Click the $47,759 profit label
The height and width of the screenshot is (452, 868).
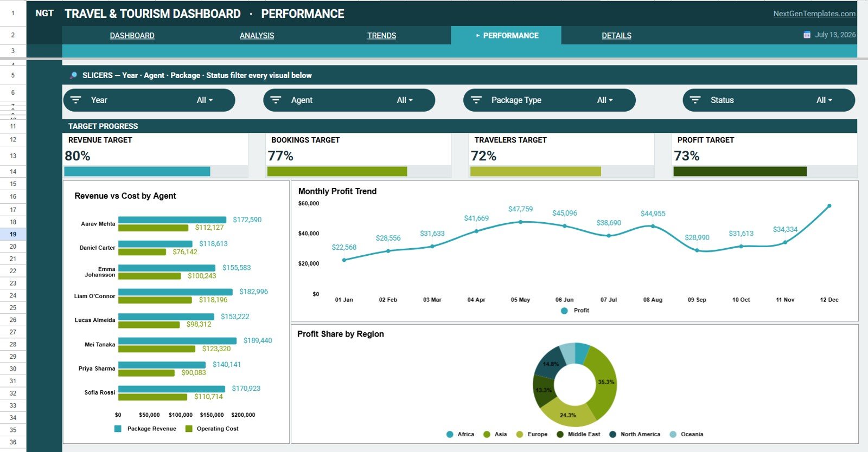pyautogui.click(x=520, y=209)
